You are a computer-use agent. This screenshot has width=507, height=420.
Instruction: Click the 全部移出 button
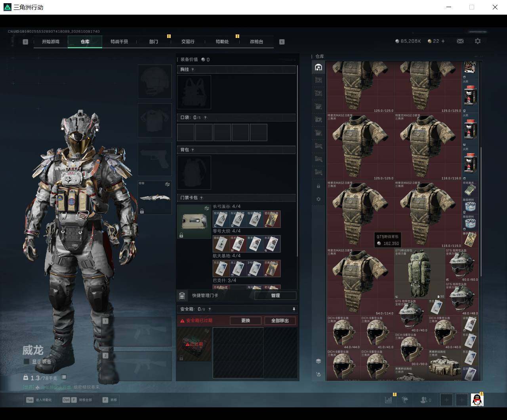[x=280, y=321]
